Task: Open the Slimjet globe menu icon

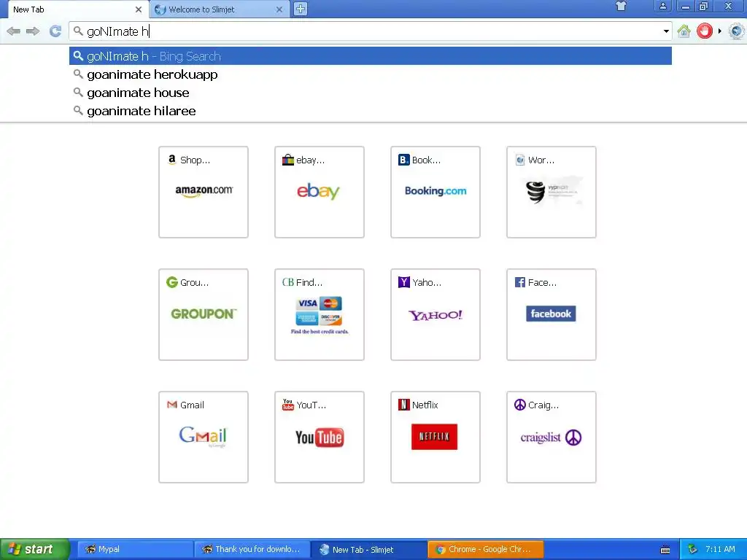Action: (x=737, y=31)
